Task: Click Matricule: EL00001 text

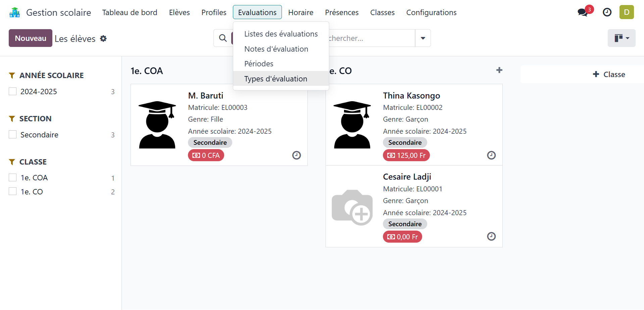Action: (x=413, y=189)
